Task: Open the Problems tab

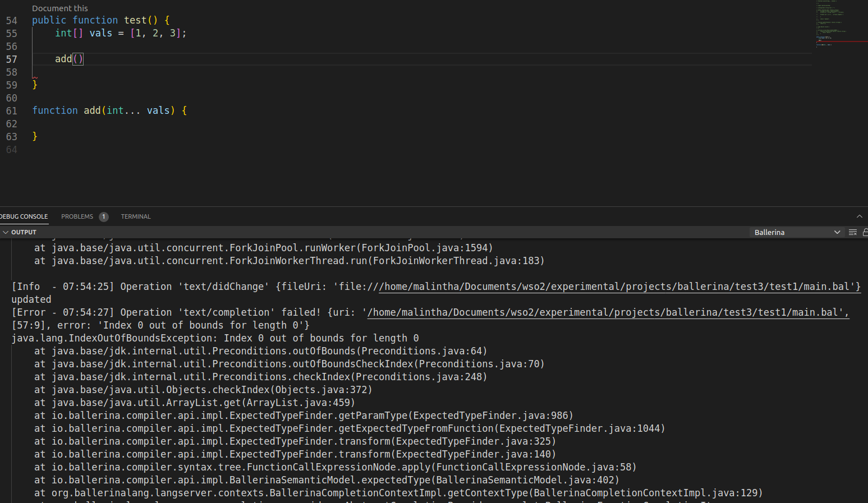Action: pyautogui.click(x=77, y=216)
